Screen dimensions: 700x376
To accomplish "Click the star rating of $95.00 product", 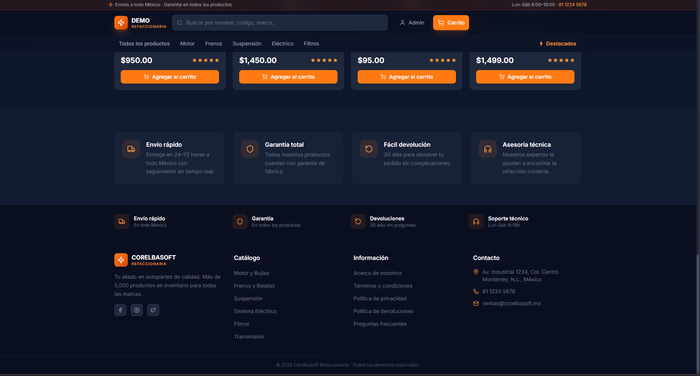I will [x=443, y=60].
